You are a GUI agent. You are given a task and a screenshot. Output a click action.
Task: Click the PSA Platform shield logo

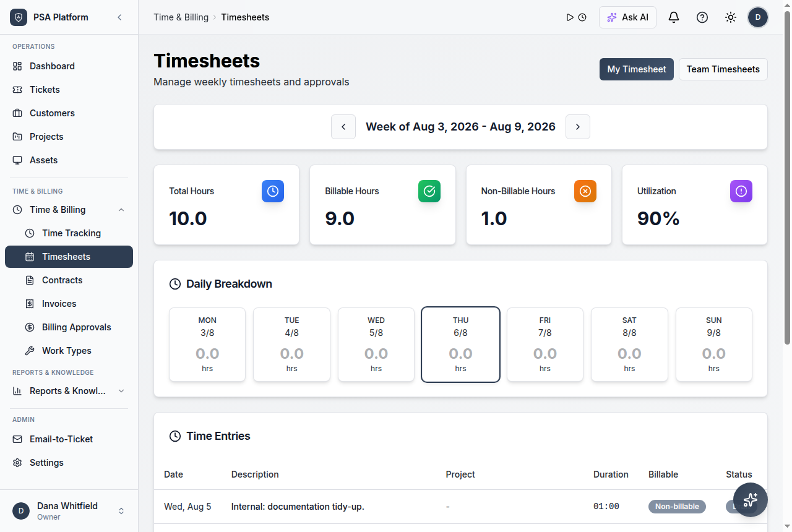pos(19,17)
